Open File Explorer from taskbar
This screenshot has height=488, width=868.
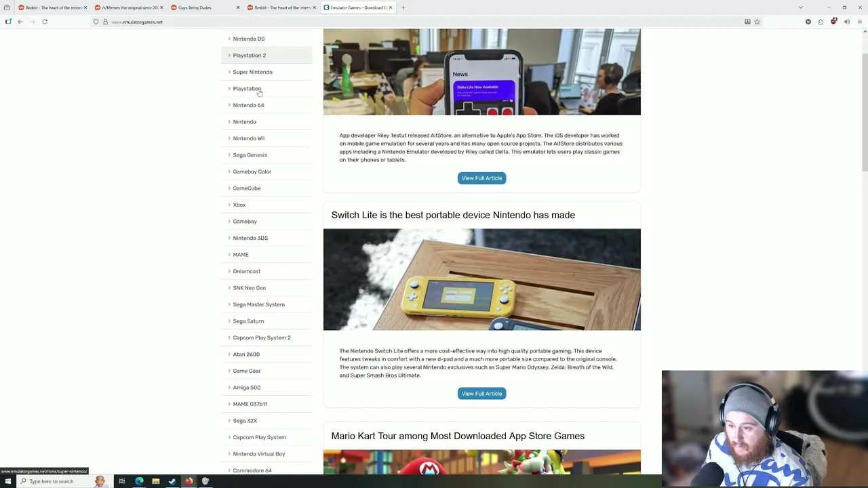tap(155, 481)
